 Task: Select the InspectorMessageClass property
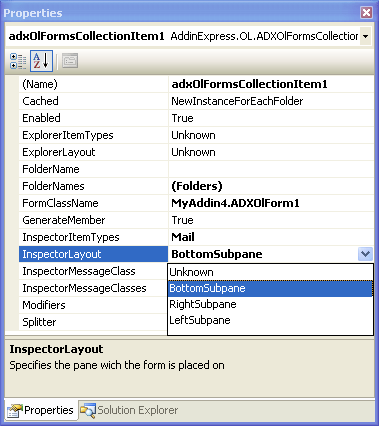point(93,271)
